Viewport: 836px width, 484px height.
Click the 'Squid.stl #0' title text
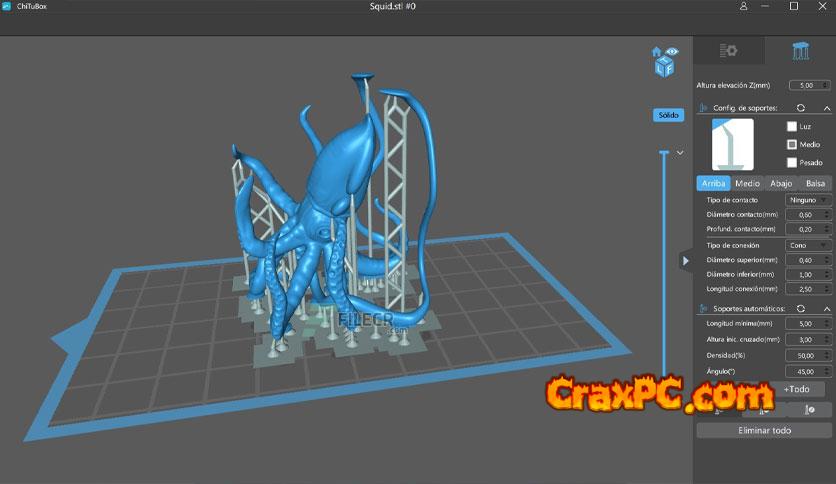tap(392, 6)
